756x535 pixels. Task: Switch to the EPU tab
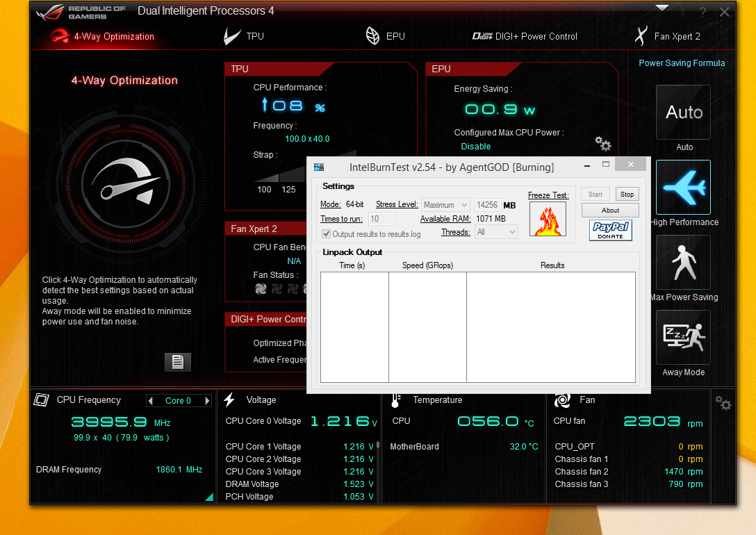click(385, 37)
